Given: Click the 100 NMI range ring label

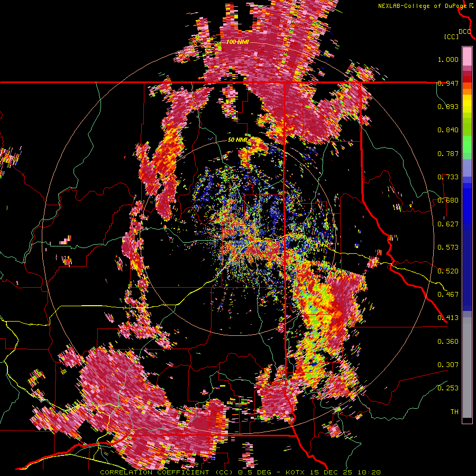Looking at the screenshot, I should [237, 42].
